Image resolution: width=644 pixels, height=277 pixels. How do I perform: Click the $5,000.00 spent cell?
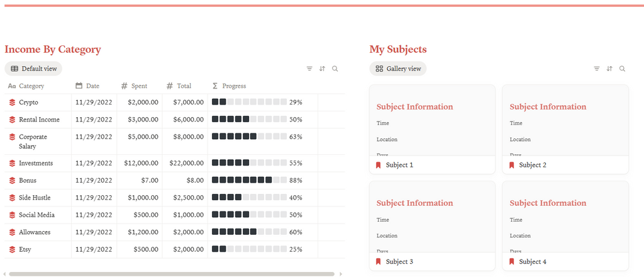click(140, 142)
